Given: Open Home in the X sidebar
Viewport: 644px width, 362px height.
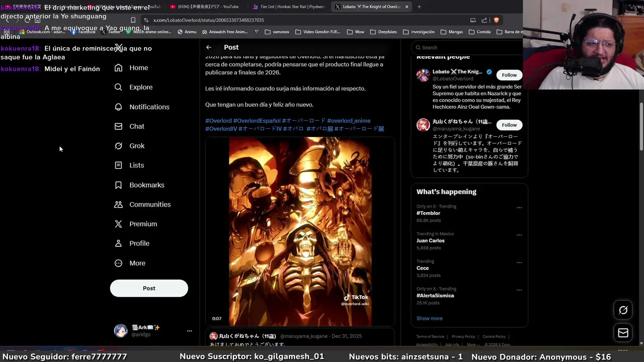Looking at the screenshot, I should pos(131,68).
